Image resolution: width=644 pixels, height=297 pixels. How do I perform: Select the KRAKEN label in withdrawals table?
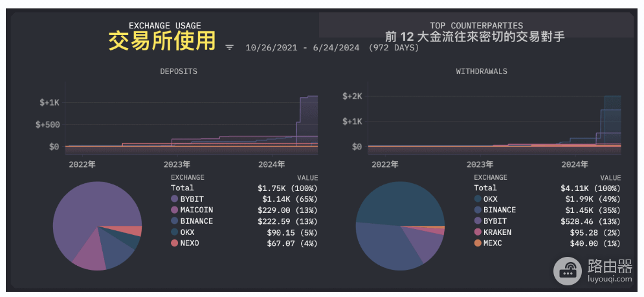point(497,232)
